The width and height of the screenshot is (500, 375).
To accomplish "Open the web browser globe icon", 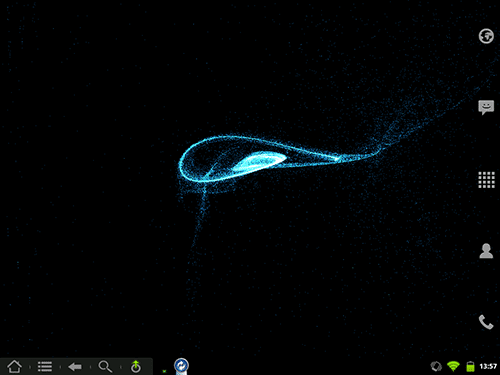I will (x=486, y=36).
